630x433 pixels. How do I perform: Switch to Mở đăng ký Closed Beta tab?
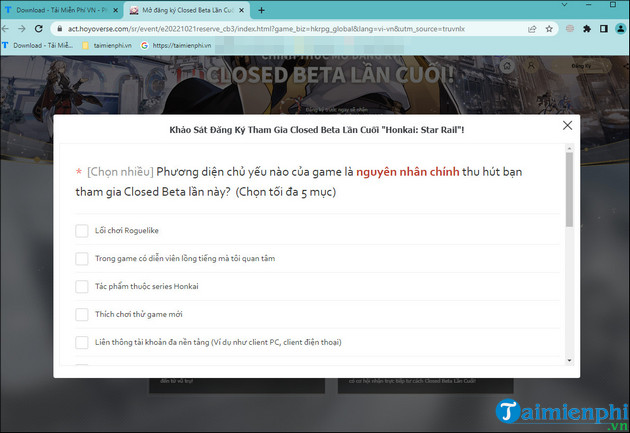click(187, 10)
